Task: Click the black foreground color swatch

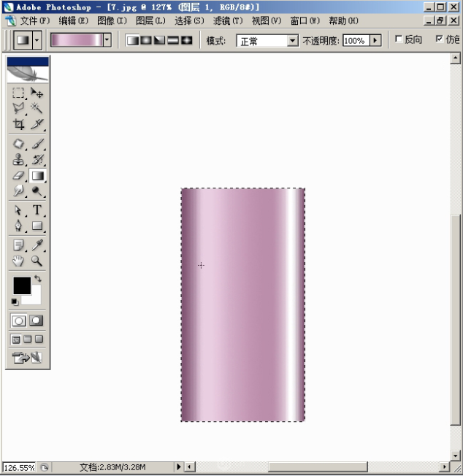Action: tap(21, 285)
